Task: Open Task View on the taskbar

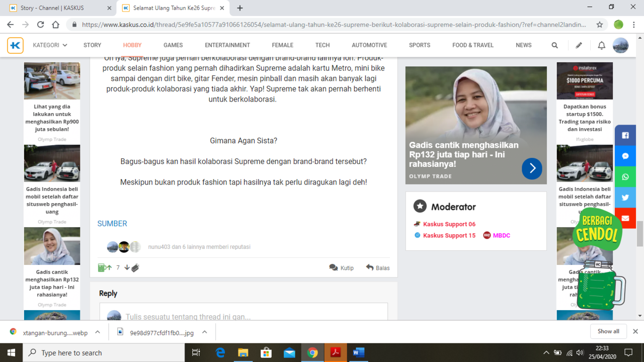Action: pyautogui.click(x=196, y=353)
